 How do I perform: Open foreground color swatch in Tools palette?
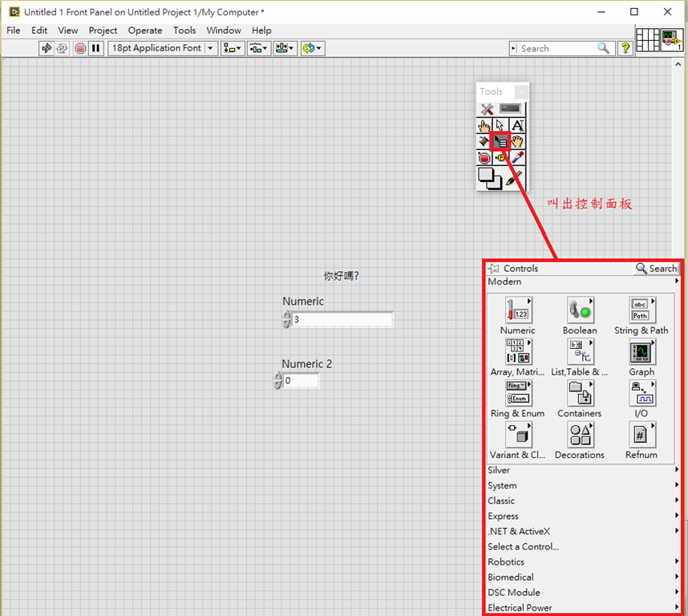pos(486,175)
